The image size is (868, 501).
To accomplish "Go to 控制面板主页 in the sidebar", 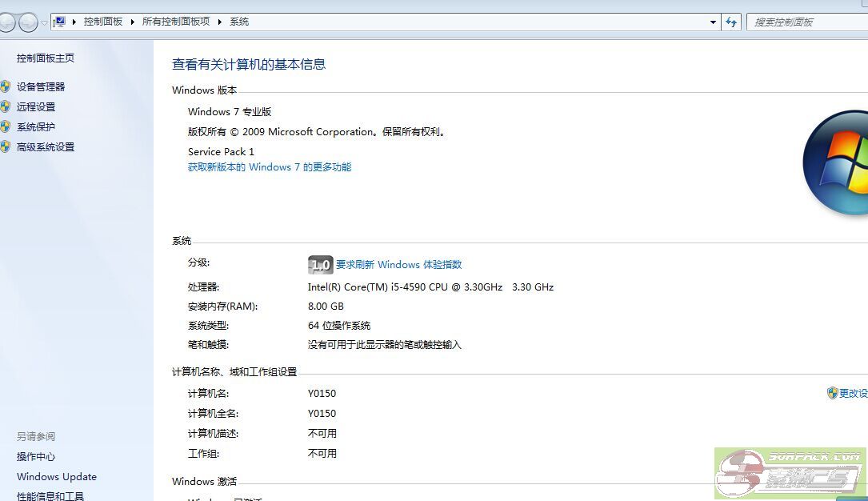I will [x=46, y=58].
